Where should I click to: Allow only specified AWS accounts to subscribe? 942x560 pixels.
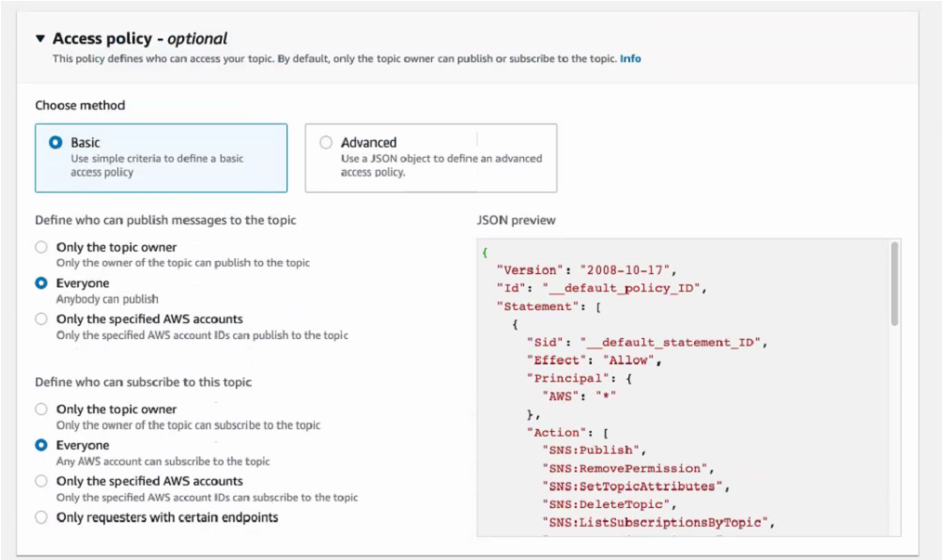41,481
